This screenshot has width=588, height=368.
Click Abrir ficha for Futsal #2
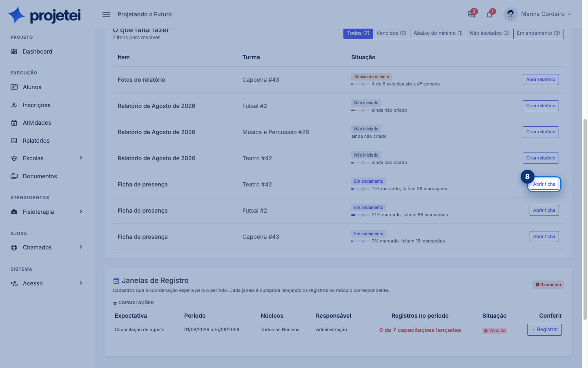pyautogui.click(x=544, y=210)
